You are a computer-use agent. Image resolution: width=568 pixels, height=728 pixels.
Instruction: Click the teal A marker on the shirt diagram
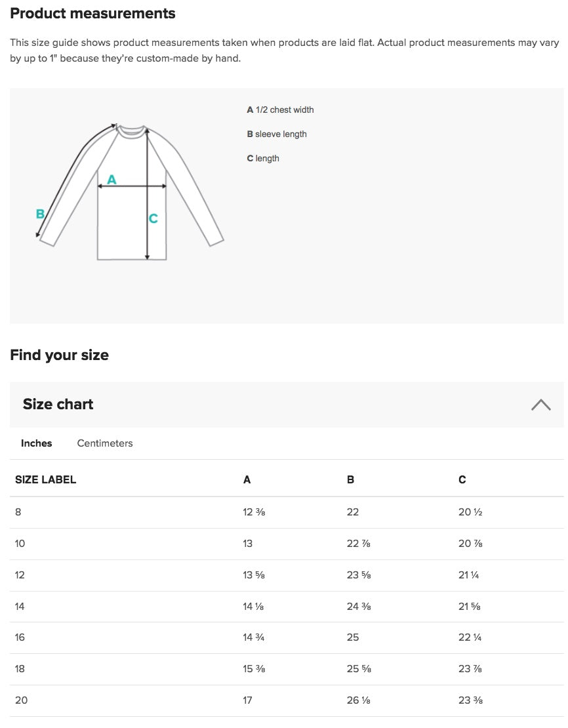(x=112, y=179)
